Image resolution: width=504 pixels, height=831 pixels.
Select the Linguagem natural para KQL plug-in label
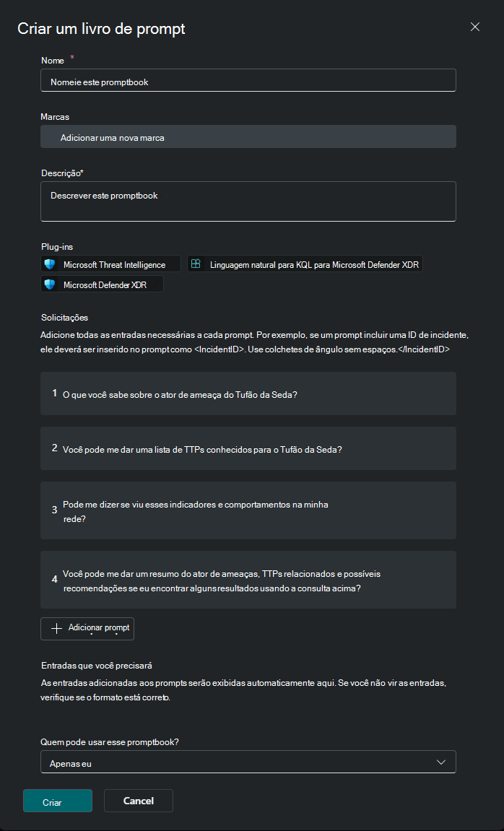315,265
